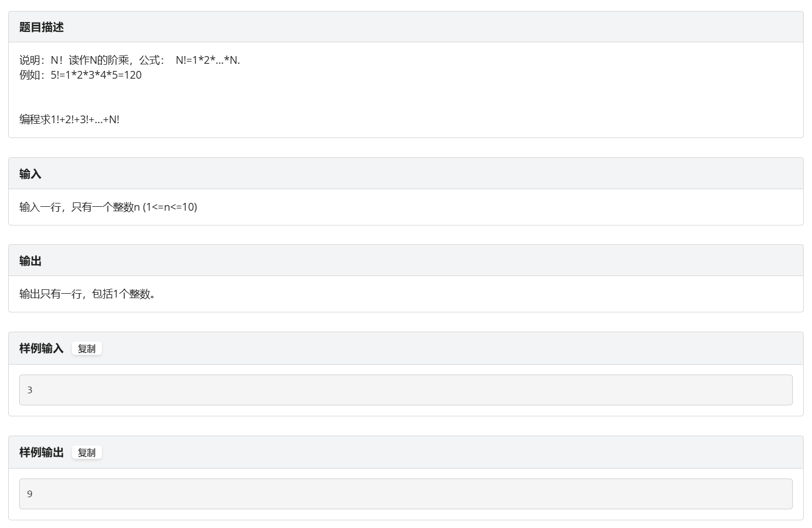The image size is (812, 528).
Task: Click the 输出 section heading
Action: tap(30, 261)
